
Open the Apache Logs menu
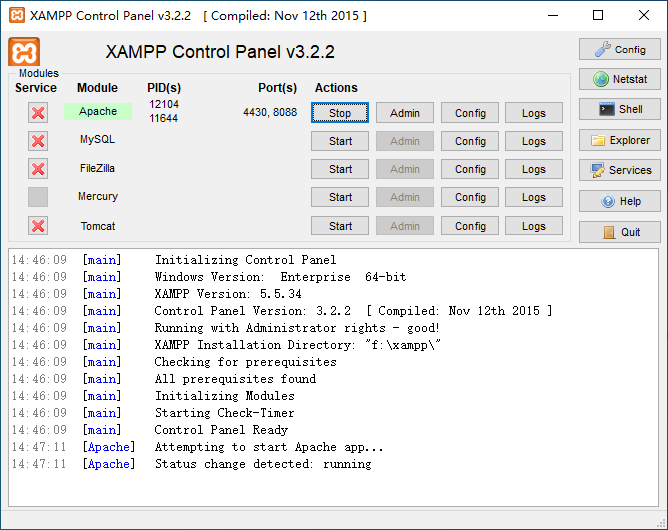coord(534,113)
